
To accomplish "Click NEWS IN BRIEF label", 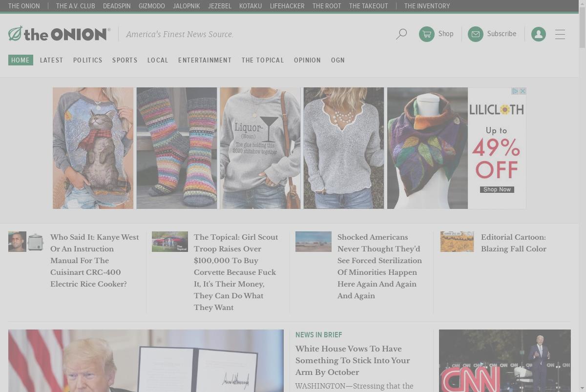I will [x=319, y=335].
